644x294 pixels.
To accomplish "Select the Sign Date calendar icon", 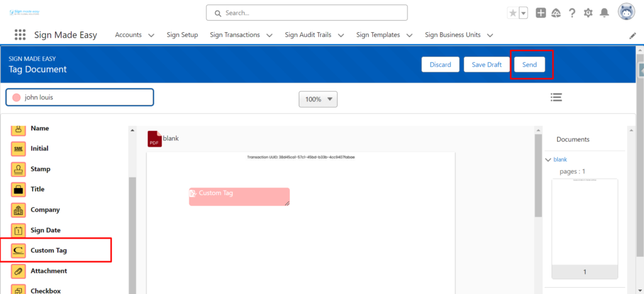I will tap(18, 230).
